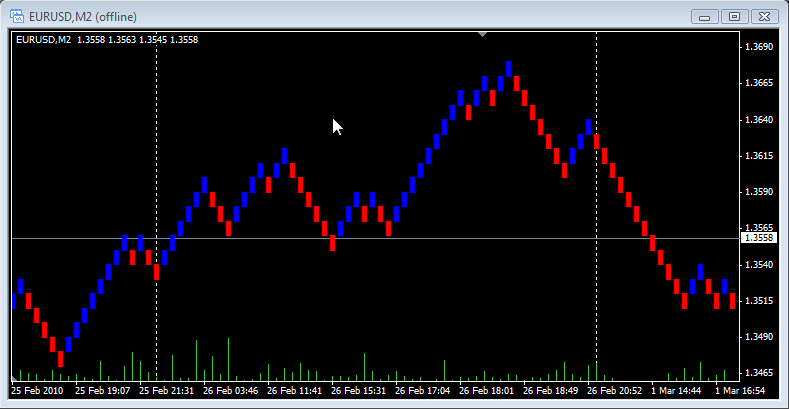Click the topmost blue brick at chart peak
Screen dimensions: 789x409
508,69
